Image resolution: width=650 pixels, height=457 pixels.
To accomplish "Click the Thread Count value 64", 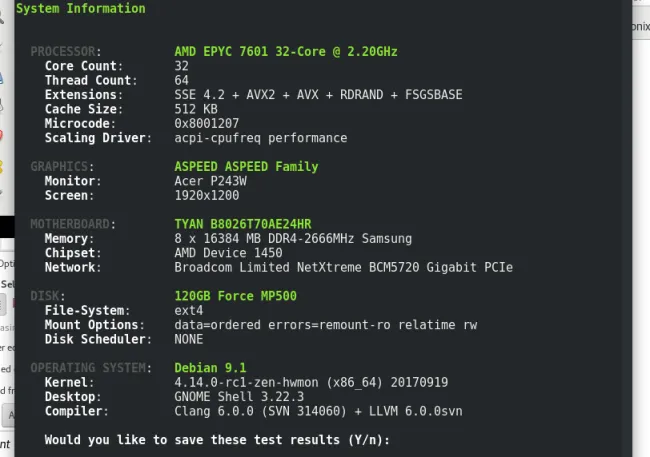I will coord(182,80).
